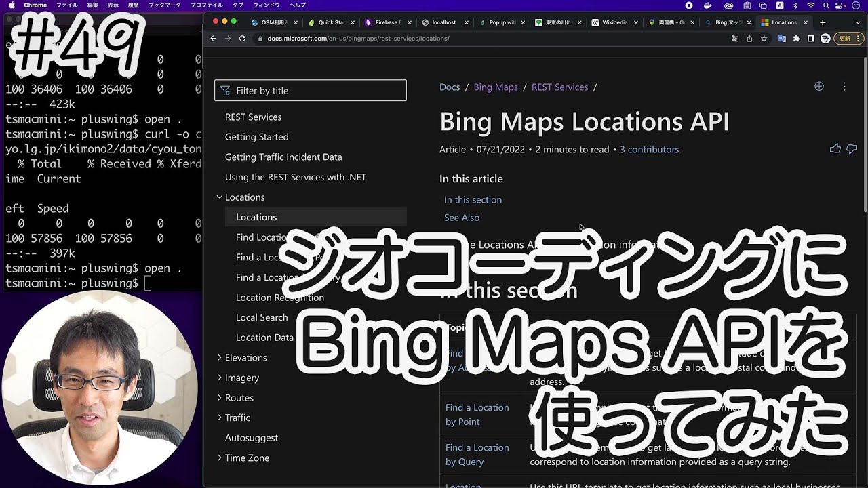Switch to the Firebase tab
Screen dimensions: 868x488
tap(388, 22)
